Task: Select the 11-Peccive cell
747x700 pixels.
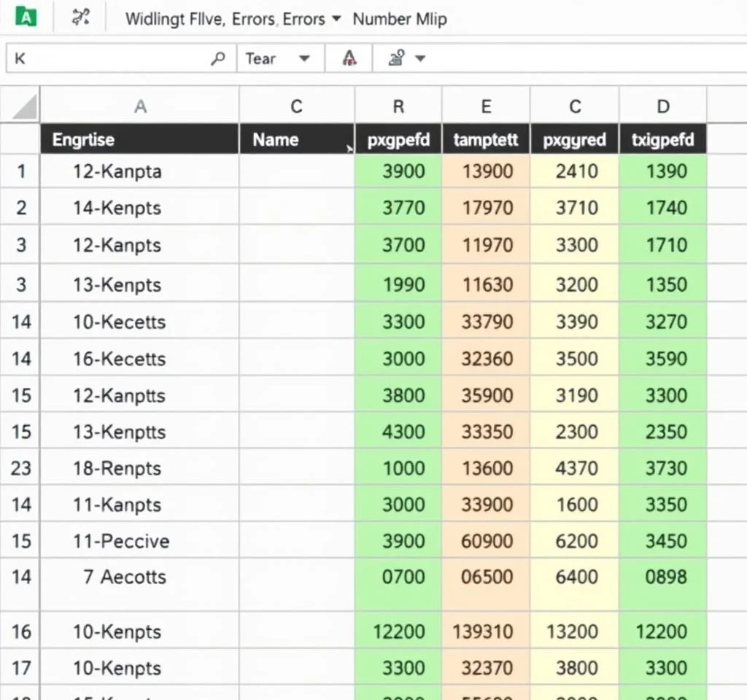Action: pyautogui.click(x=121, y=541)
